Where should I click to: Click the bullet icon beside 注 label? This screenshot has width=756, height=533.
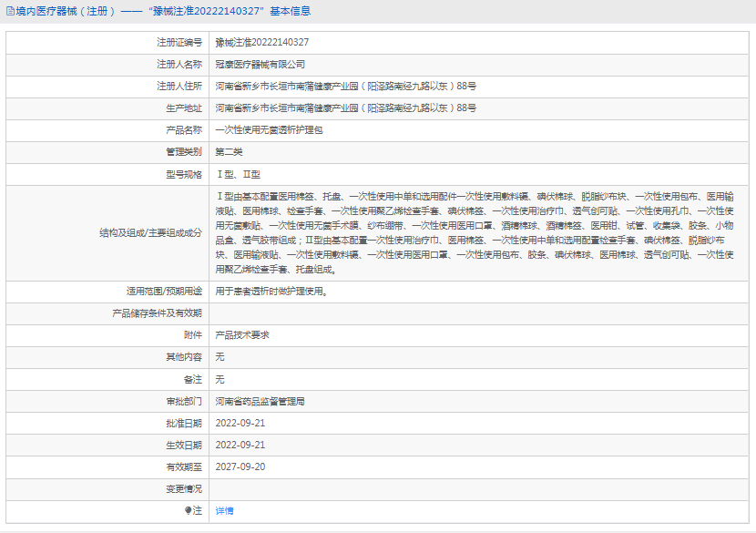tap(188, 510)
